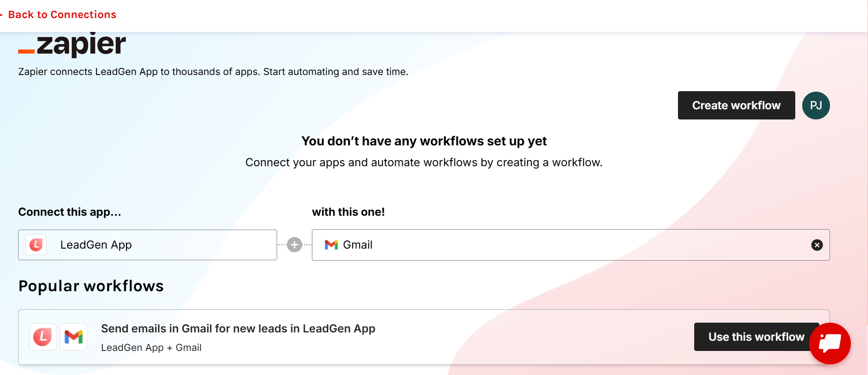Viewport: 868px width, 375px height.
Task: Click the PJ profile avatar
Action: point(816,105)
